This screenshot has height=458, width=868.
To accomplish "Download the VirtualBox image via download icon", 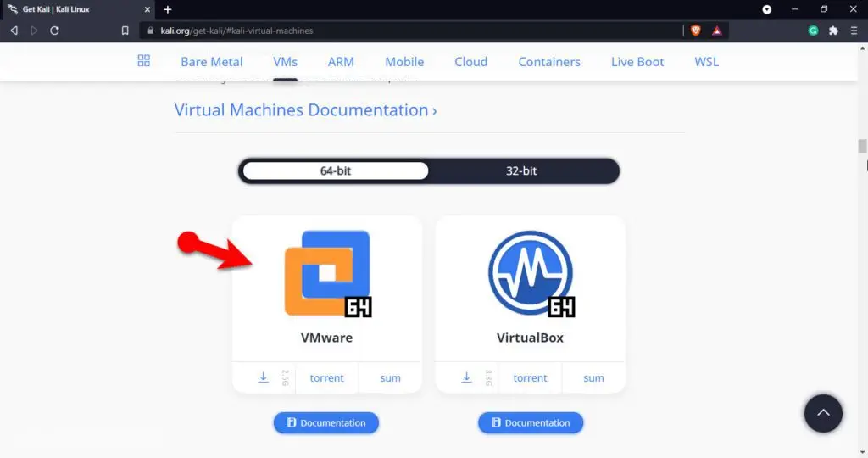I will click(x=467, y=377).
